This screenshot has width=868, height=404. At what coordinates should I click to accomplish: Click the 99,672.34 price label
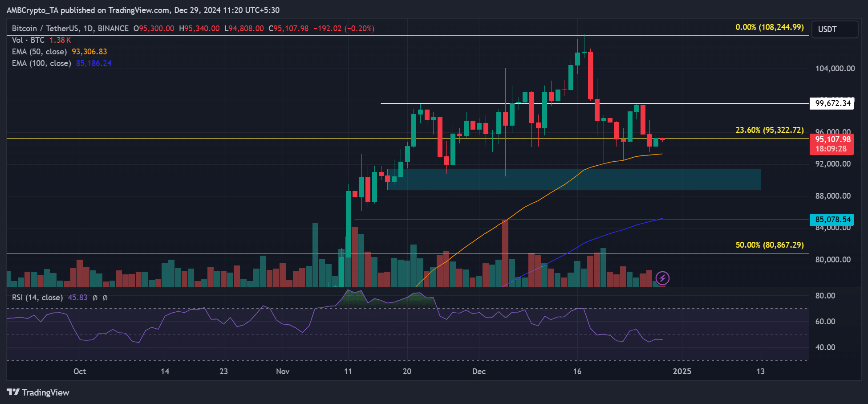coord(831,103)
